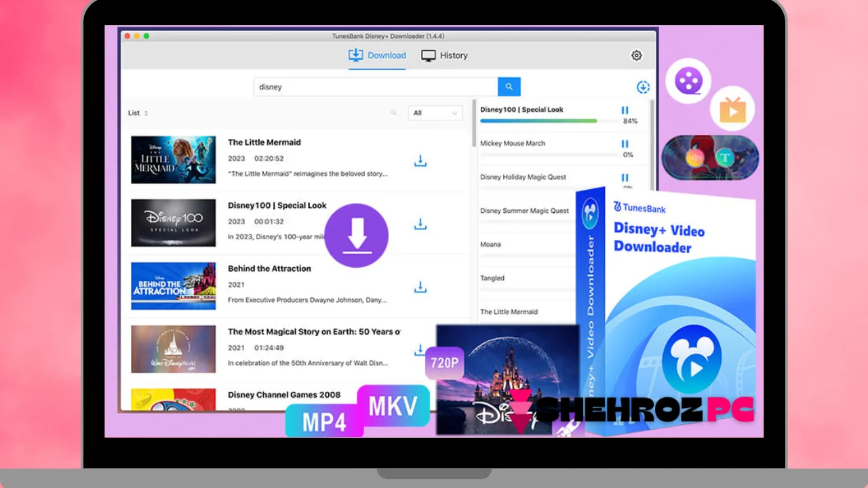Click the 'Disney100 | Special Look' result title
This screenshot has width=868, height=488.
coord(277,205)
